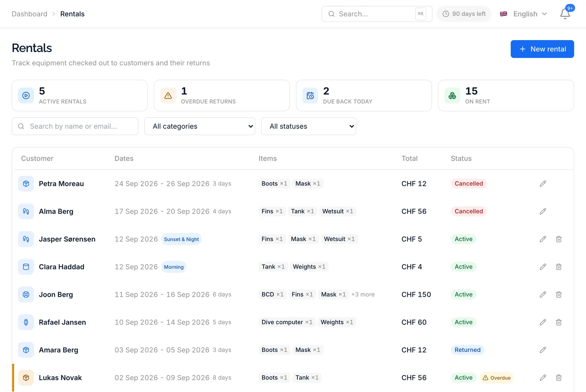Click the 90 days left badge

tap(464, 14)
